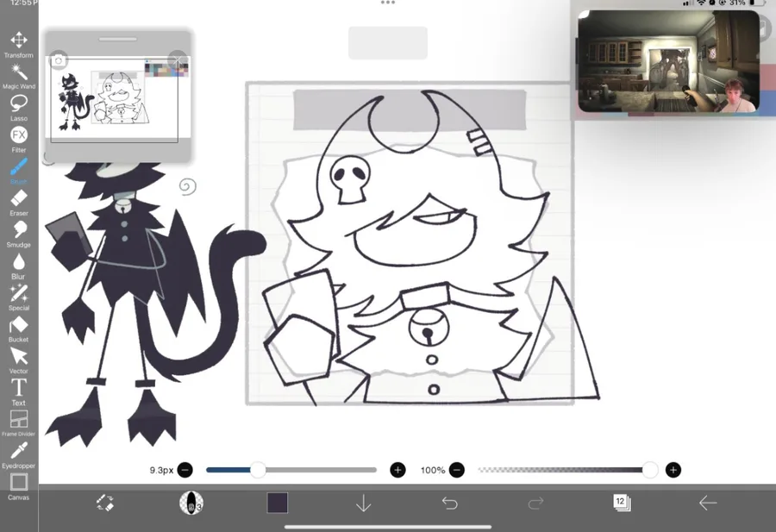
Task: Select the Vector tool
Action: point(19,360)
